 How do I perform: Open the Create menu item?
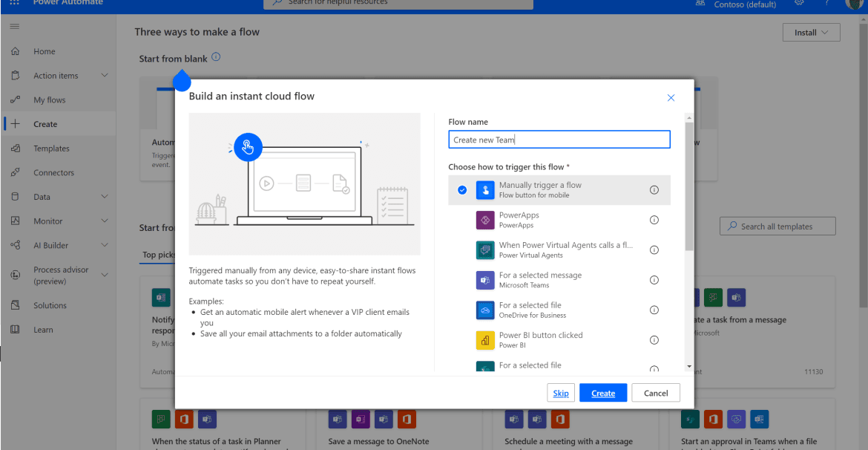click(58, 124)
